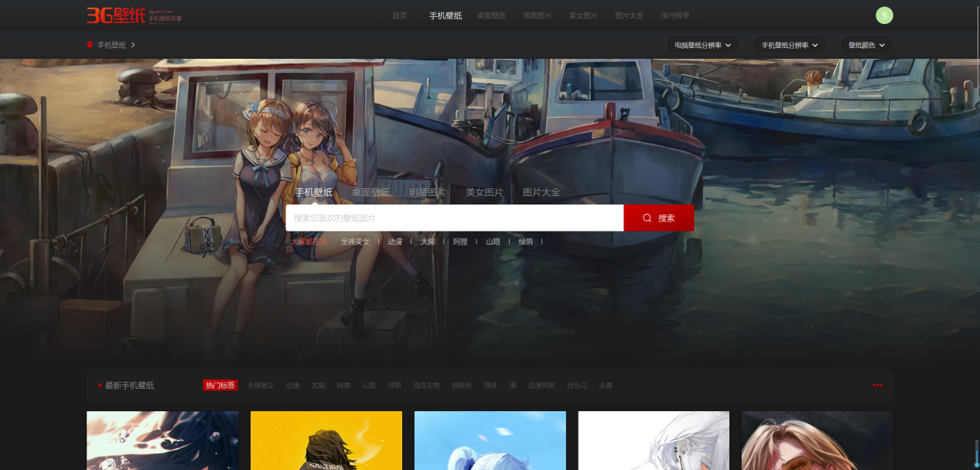This screenshot has height=470, width=980.
Task: Open 桌面壁纸 in the top navigation bar
Action: (491, 15)
